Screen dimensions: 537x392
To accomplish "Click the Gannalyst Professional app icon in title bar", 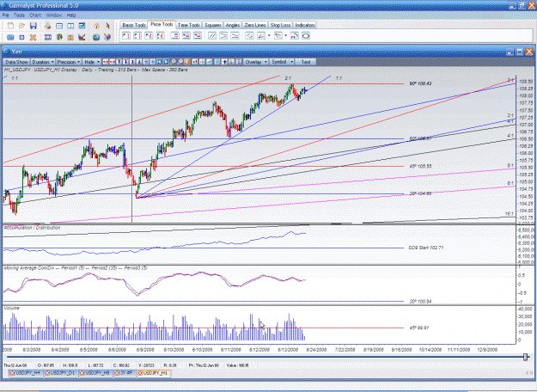I will click(4, 5).
